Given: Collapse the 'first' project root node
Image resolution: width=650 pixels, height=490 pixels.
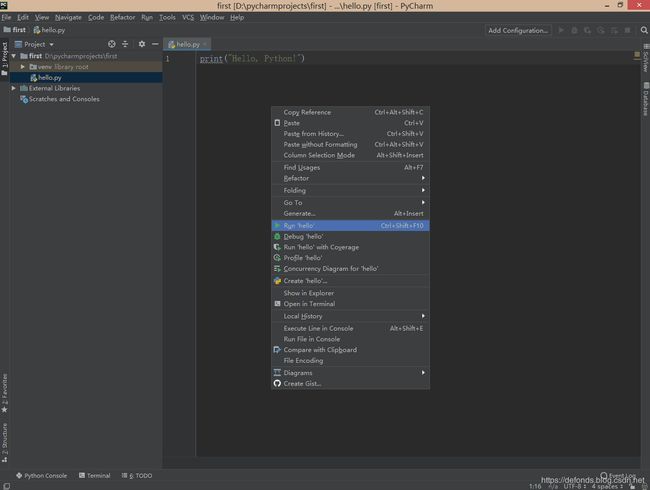Looking at the screenshot, I should [14, 56].
